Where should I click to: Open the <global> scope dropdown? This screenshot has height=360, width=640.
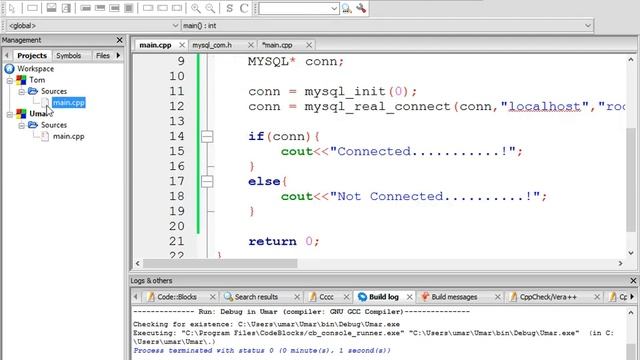[175, 26]
